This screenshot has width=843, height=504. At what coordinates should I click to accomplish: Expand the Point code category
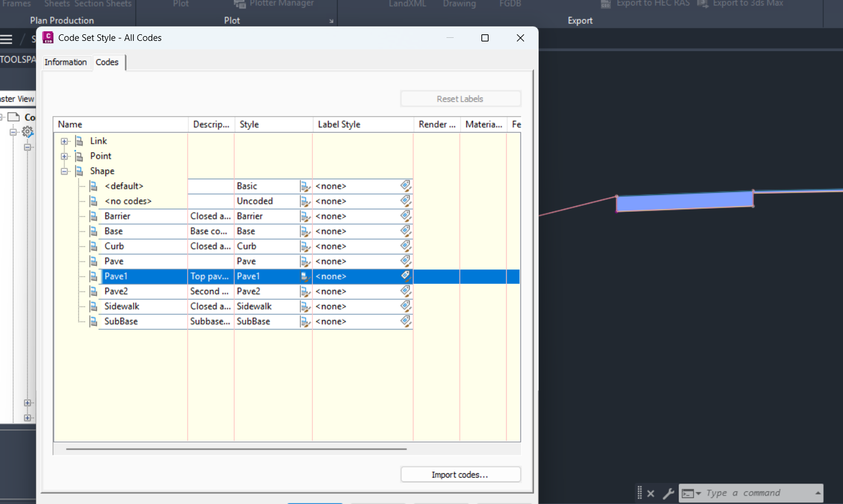pos(64,156)
